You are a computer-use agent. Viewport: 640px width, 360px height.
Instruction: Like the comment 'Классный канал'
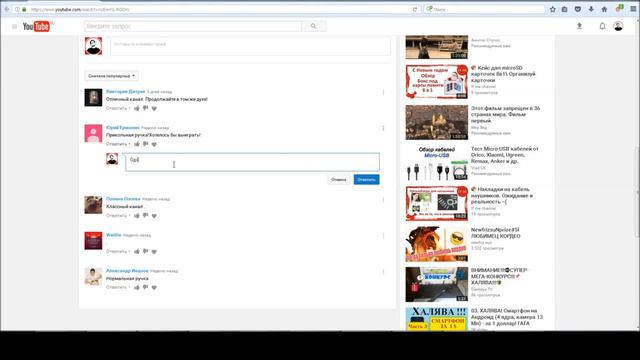point(137,216)
